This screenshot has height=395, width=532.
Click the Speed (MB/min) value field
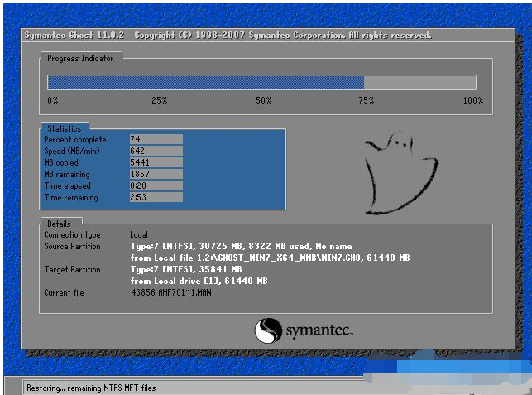pos(156,151)
